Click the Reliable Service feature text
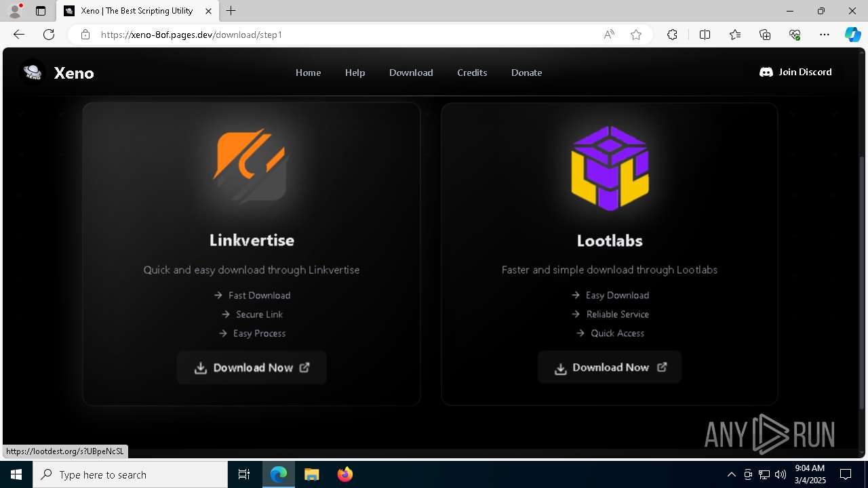 (617, 314)
